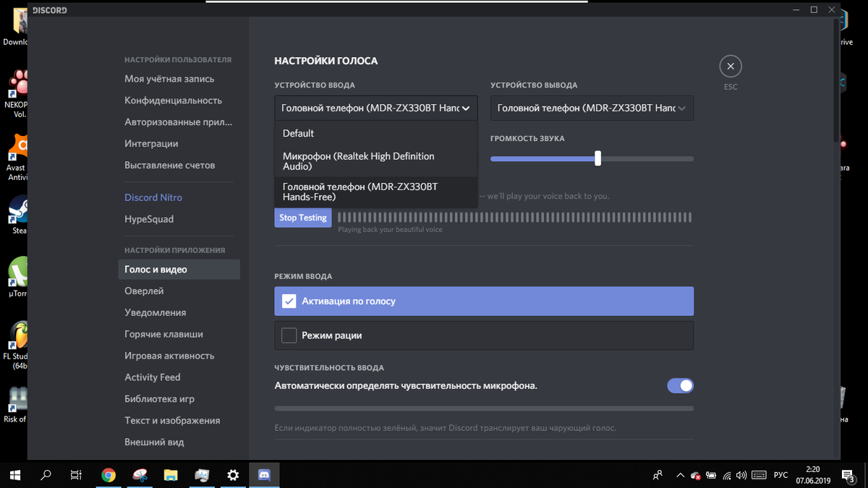Close settings with the ESC circle icon
Viewport: 868px width, 488px height.
(731, 67)
